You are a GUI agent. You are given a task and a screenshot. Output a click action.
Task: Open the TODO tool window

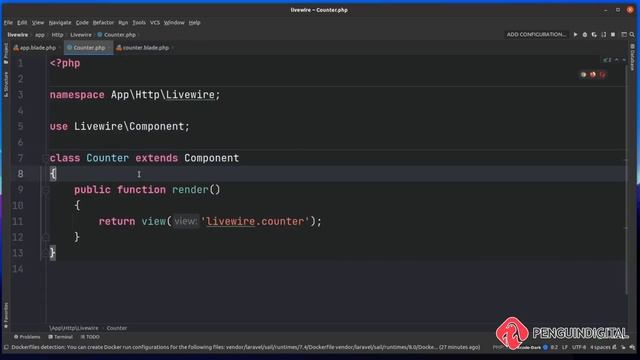pos(90,337)
